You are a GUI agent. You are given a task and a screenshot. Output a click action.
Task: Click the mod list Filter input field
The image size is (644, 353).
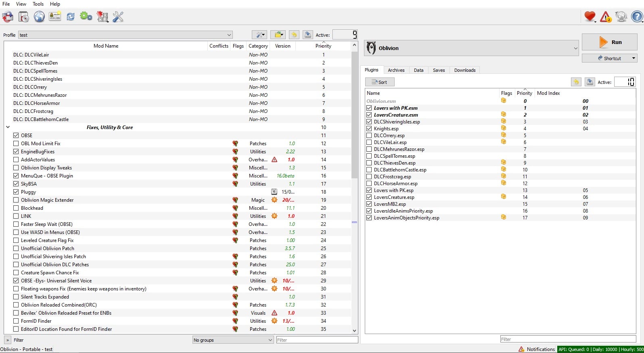[317, 340]
